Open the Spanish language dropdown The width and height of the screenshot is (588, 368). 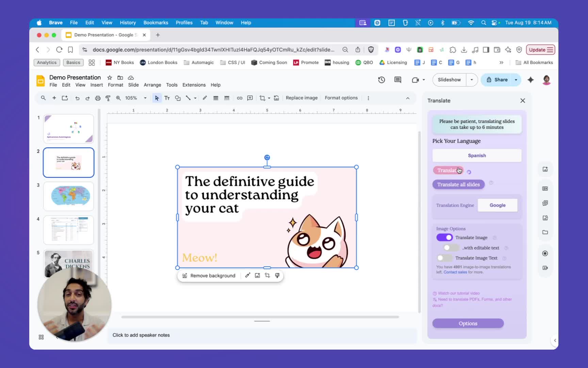click(477, 155)
